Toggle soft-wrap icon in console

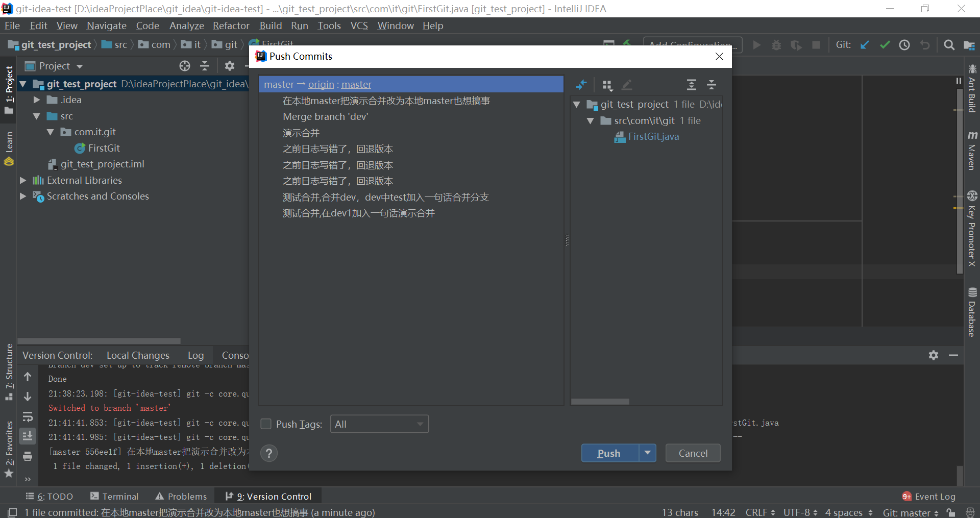pyautogui.click(x=28, y=416)
